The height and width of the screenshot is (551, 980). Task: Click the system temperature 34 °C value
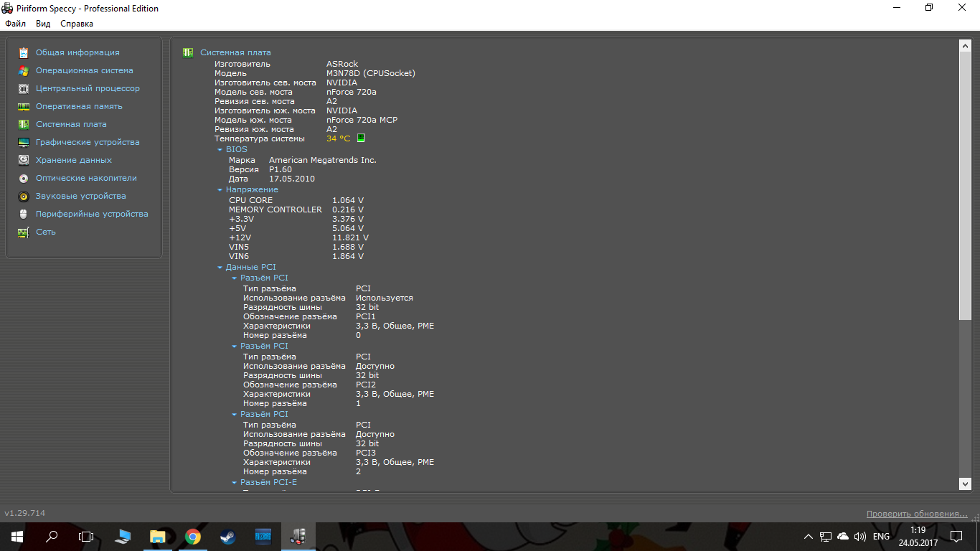pyautogui.click(x=339, y=138)
